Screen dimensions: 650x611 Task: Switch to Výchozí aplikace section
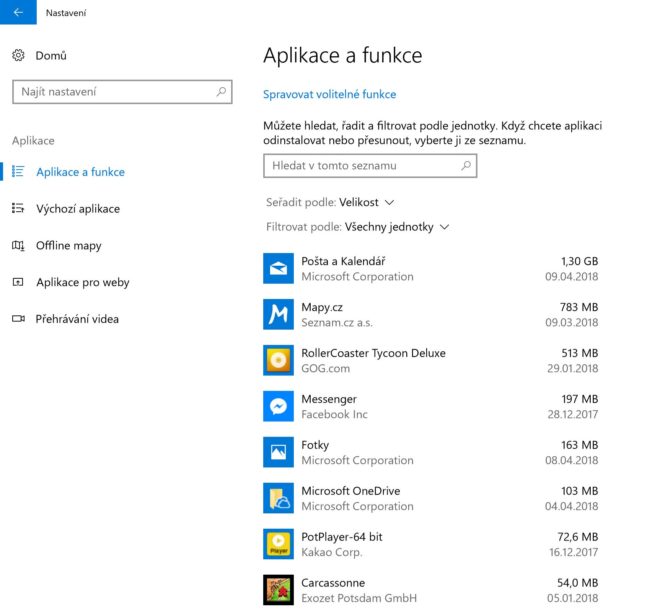point(78,209)
